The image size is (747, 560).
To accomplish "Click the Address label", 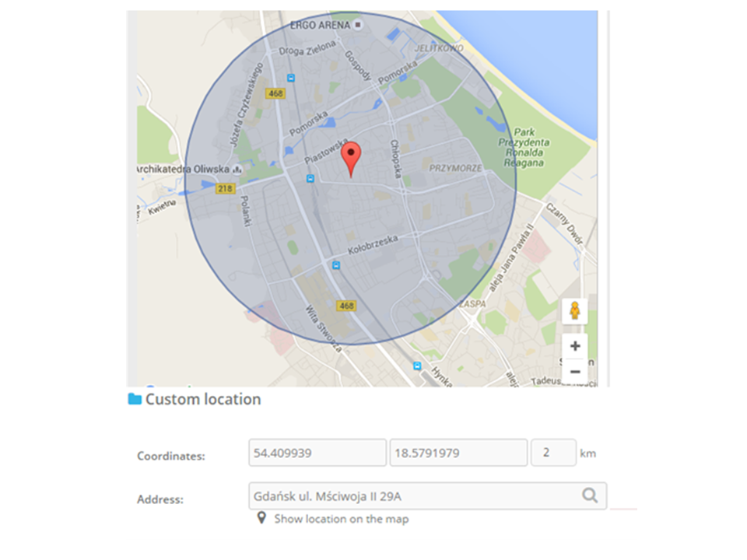I will [160, 499].
